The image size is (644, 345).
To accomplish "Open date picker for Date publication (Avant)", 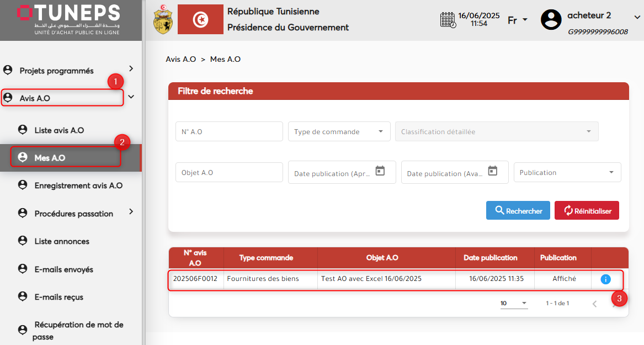I will [x=493, y=171].
